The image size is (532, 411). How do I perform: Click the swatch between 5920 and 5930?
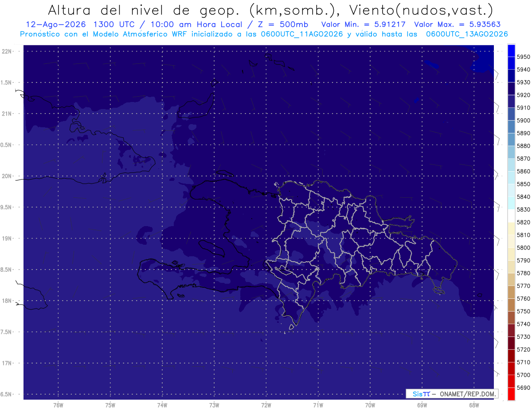tap(511, 88)
